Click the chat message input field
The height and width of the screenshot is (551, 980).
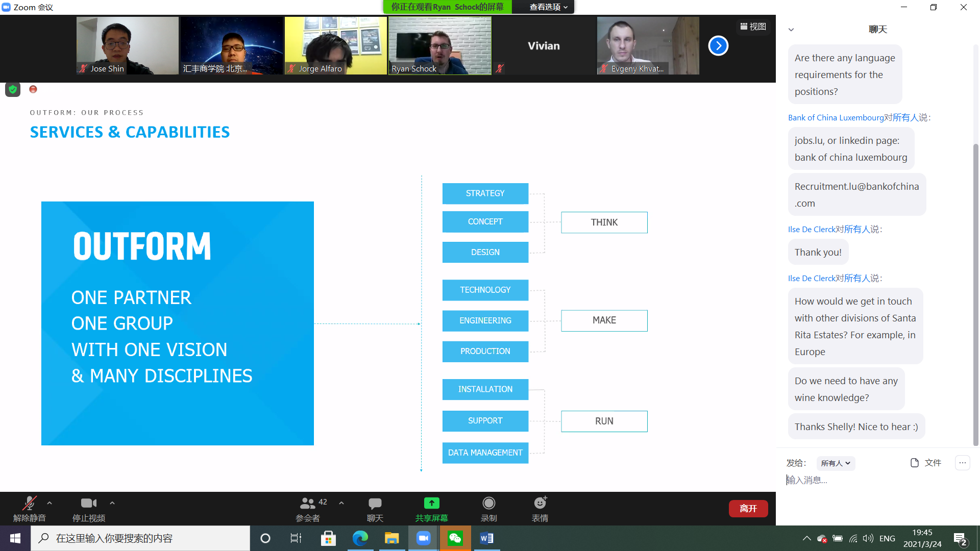[x=868, y=480]
